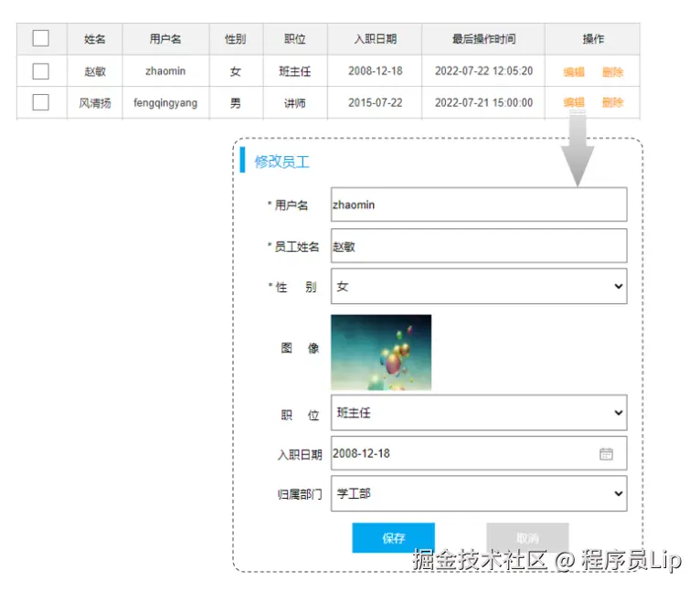
Task: Click the 2008-12-18 date table cell
Action: pos(375,71)
